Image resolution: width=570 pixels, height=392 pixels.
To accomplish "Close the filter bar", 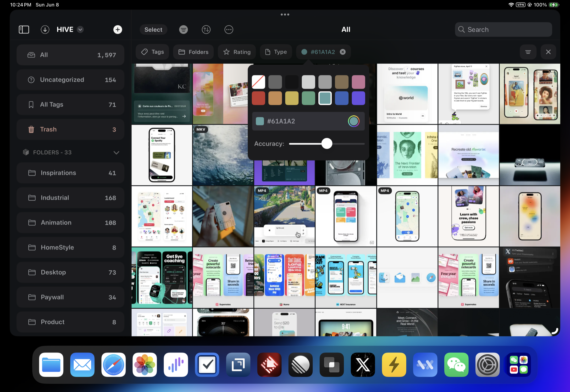I will point(548,52).
